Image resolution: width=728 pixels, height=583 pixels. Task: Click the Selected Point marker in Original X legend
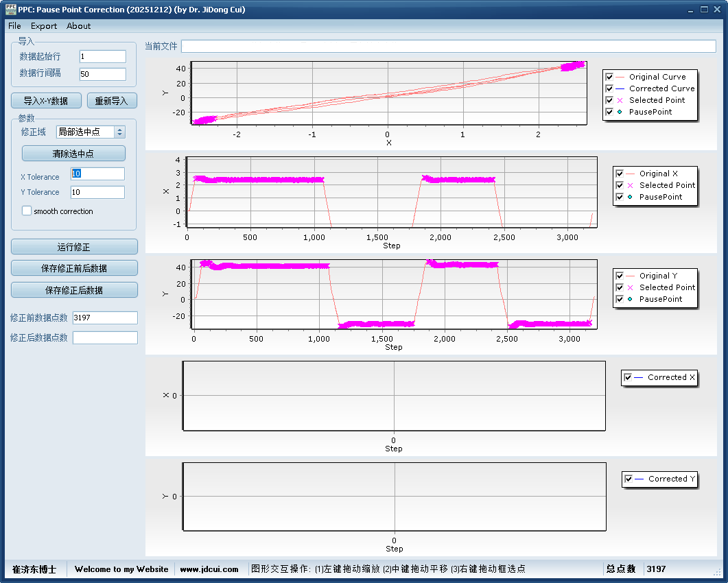(x=630, y=185)
